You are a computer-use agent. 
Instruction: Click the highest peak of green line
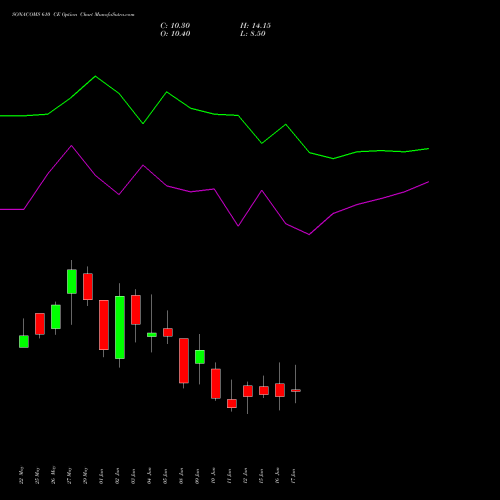95,76
